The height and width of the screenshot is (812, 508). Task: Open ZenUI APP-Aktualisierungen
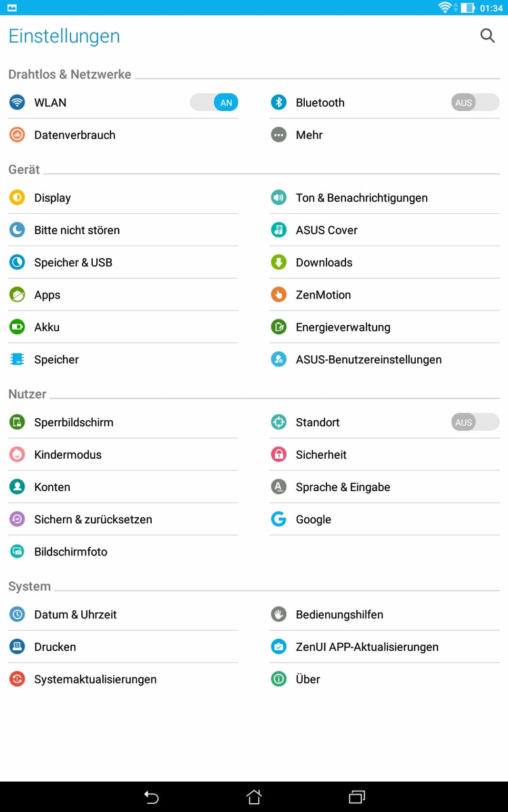367,647
